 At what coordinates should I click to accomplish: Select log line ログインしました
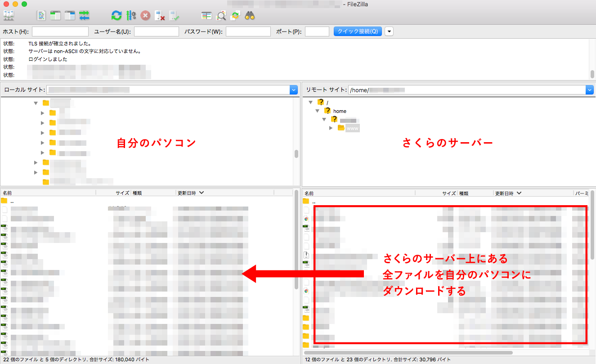tap(48, 59)
